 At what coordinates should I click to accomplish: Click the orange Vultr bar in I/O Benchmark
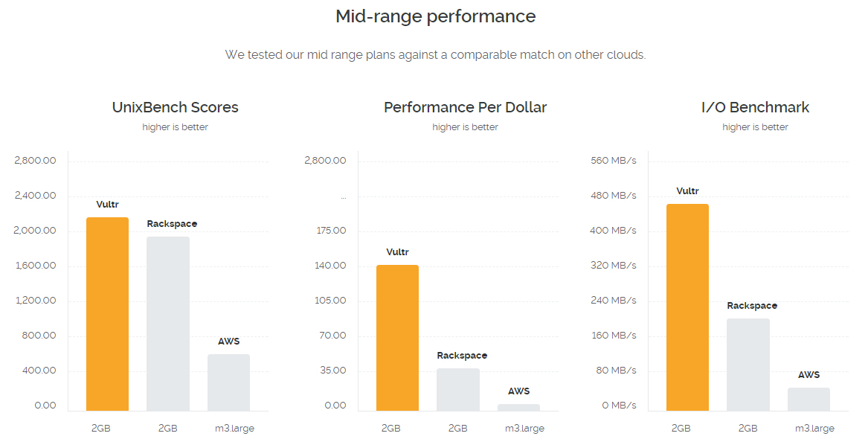[x=687, y=307]
